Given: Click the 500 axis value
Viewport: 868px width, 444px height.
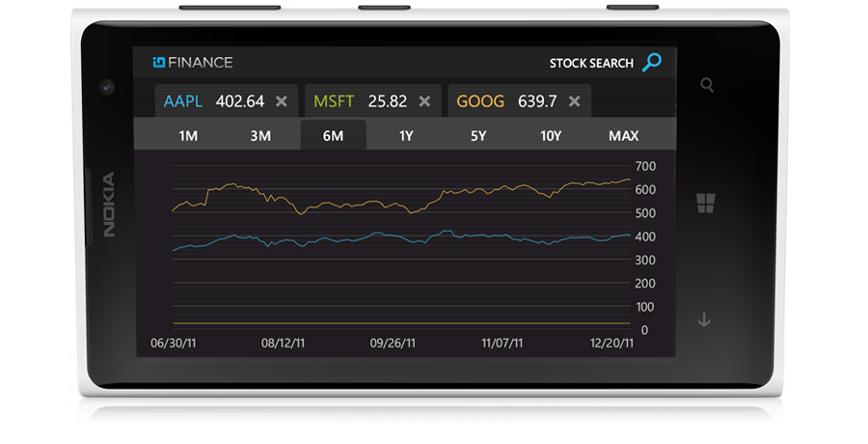Looking at the screenshot, I should 645,213.
